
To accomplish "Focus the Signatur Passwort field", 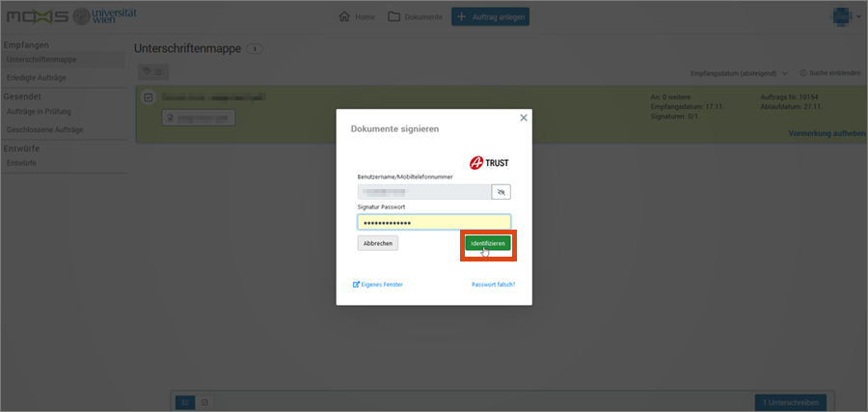I will (x=433, y=222).
